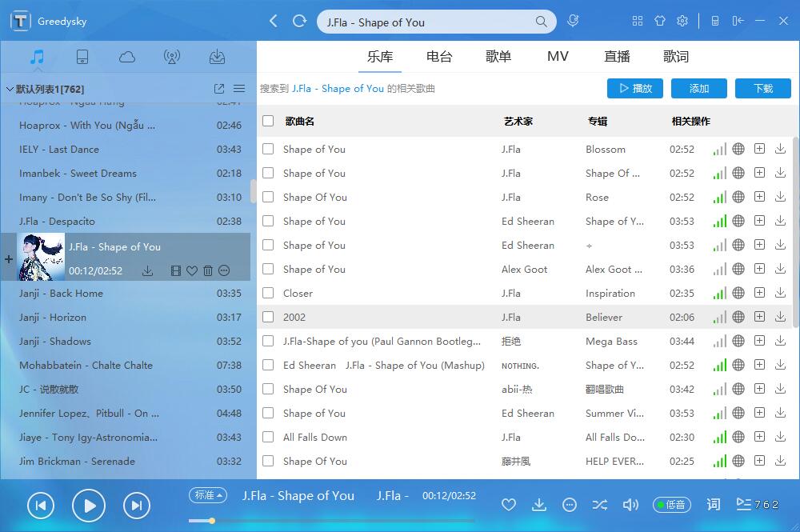Favorite current song with heart icon in bottom bar
This screenshot has height=532, width=800.
coord(508,505)
